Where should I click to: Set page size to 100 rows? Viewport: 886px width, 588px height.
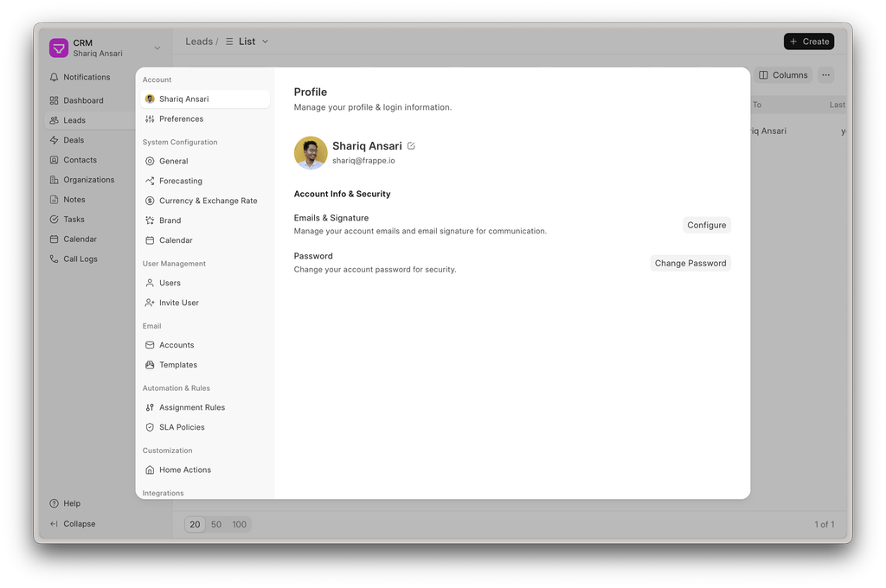[x=240, y=524]
